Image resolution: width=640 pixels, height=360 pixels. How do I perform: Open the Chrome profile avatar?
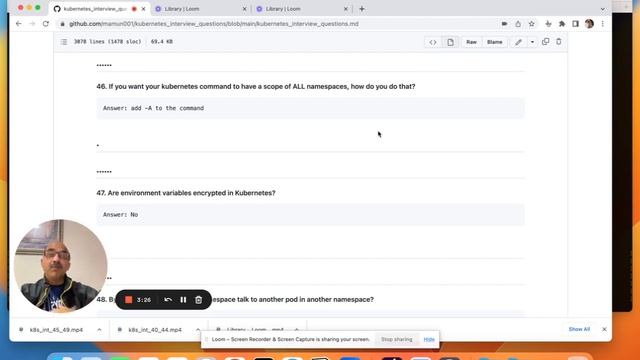point(589,24)
